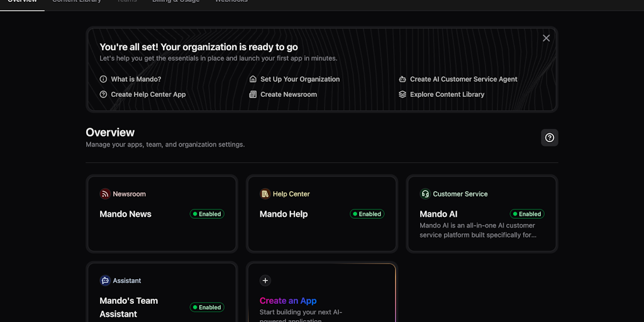Open the Explore Content Library link
This screenshot has width=644, height=322.
pos(447,94)
